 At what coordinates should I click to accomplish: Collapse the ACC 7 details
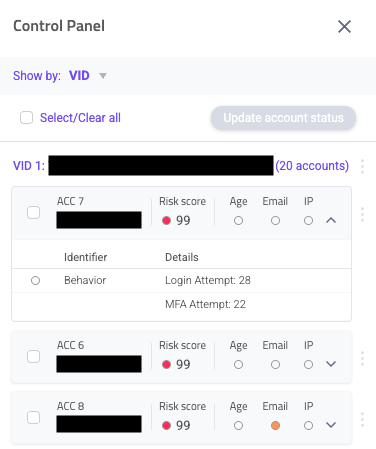[331, 220]
